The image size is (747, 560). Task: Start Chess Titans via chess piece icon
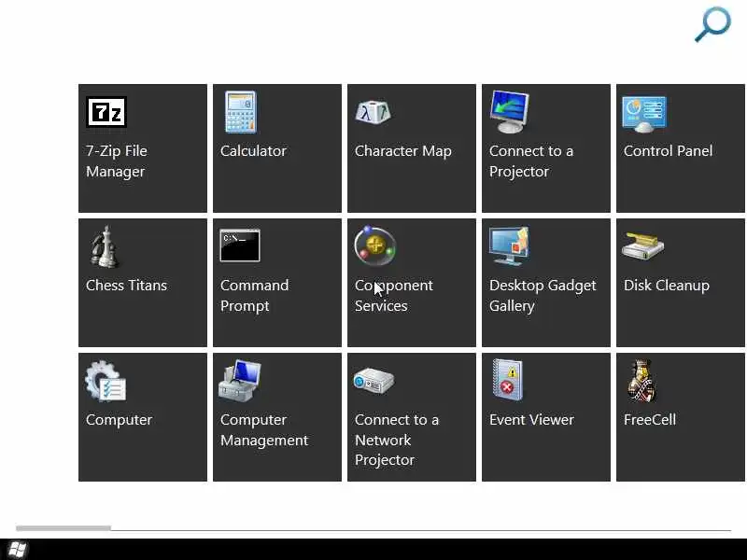pos(105,246)
